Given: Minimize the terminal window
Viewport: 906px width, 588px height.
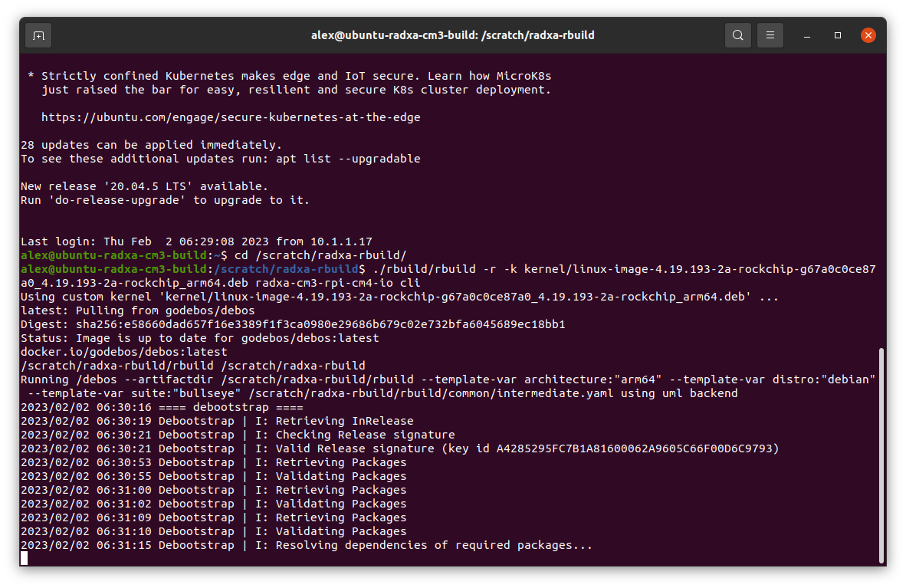Looking at the screenshot, I should [808, 35].
